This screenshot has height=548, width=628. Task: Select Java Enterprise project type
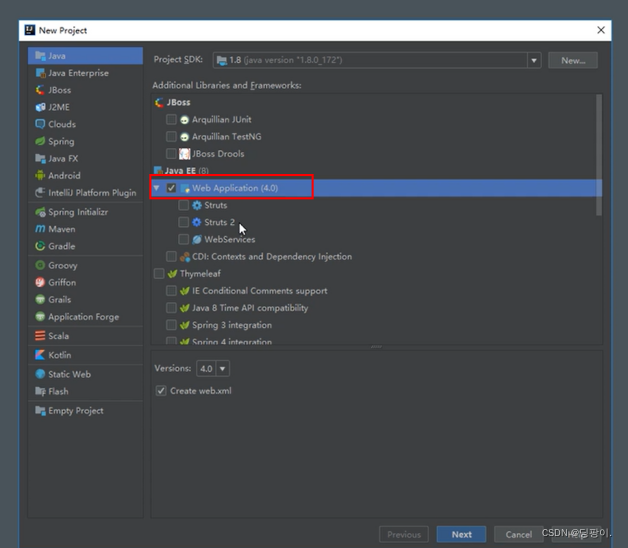coord(86,73)
